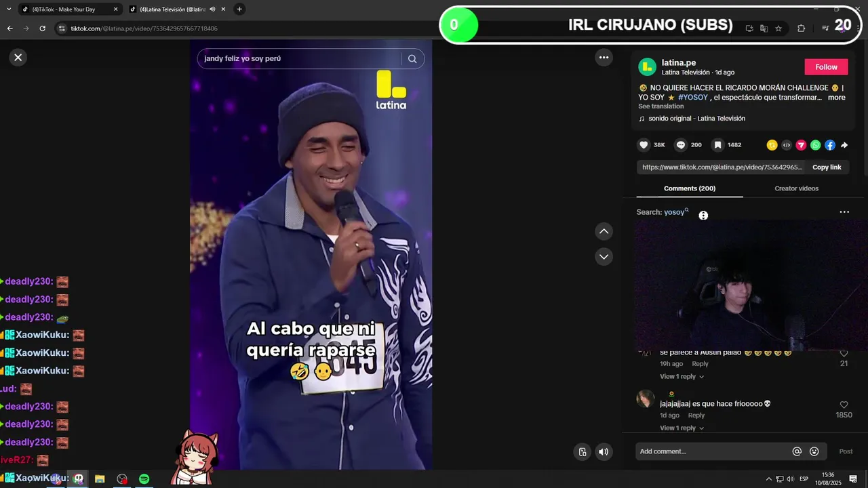
Task: Click the embed code icon
Action: pos(786,145)
